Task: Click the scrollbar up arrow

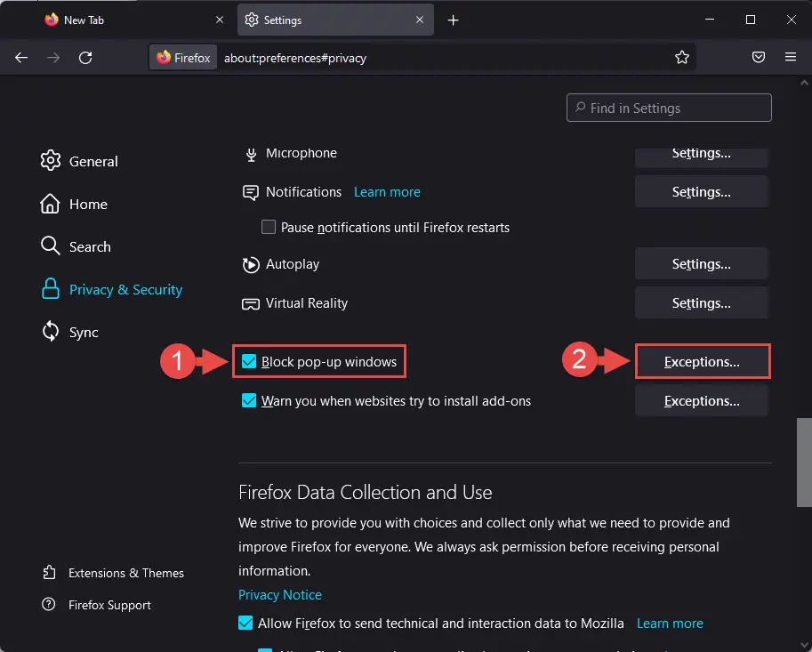Action: click(804, 83)
